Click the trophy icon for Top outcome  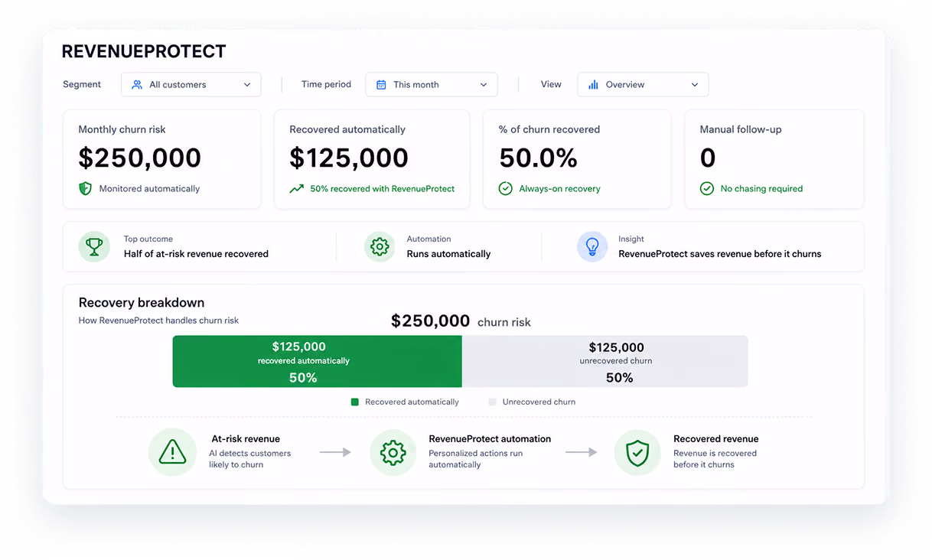click(95, 246)
